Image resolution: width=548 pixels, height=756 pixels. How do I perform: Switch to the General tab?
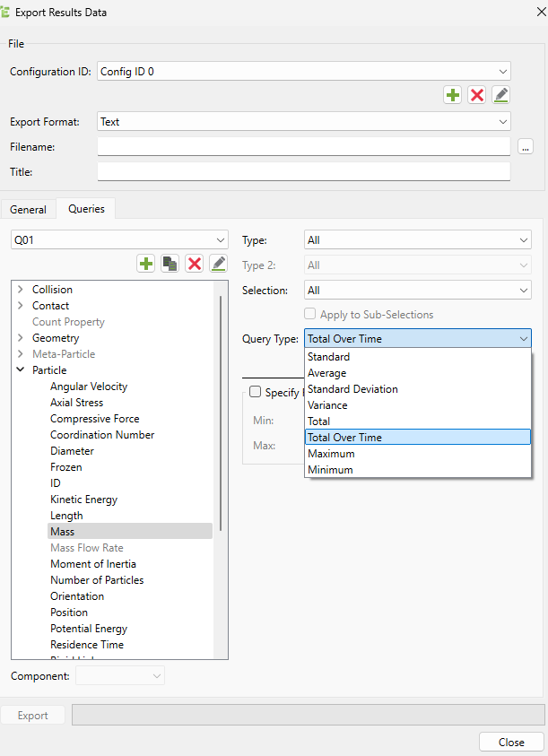tap(28, 209)
